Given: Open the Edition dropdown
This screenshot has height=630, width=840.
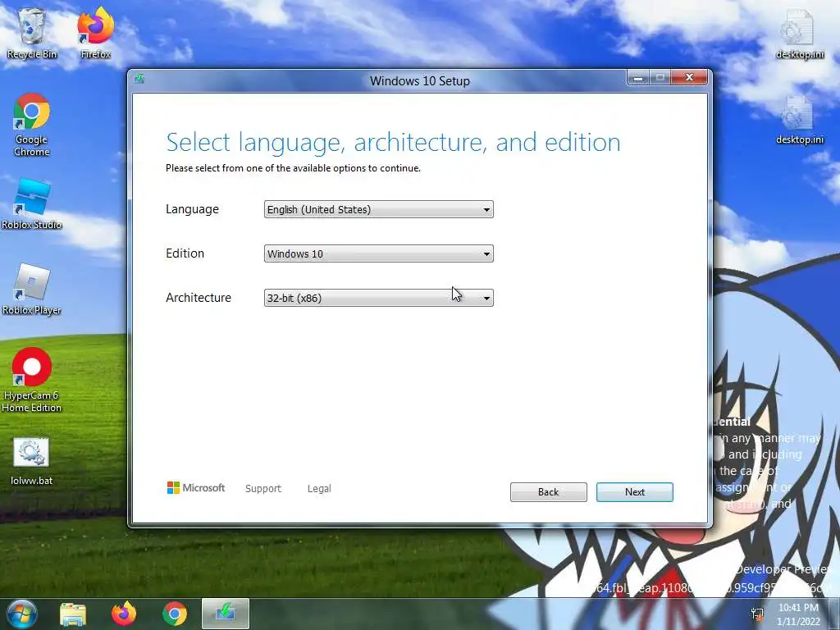Looking at the screenshot, I should pos(378,254).
